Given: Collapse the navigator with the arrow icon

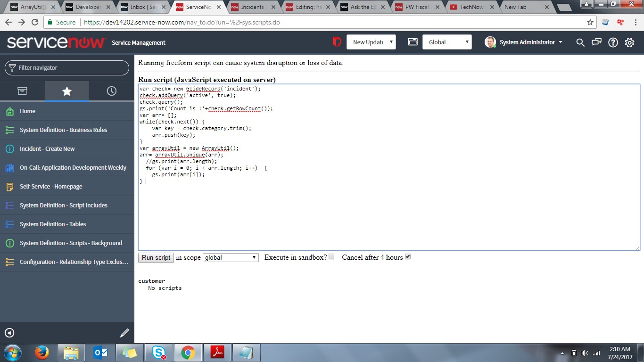Looking at the screenshot, I should [9, 333].
